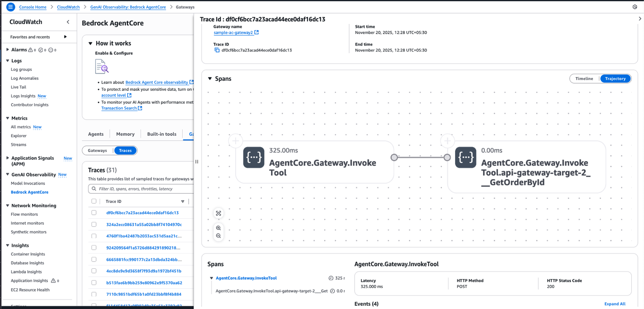Open the sample-ac-gateway2 gateway link

(x=233, y=32)
